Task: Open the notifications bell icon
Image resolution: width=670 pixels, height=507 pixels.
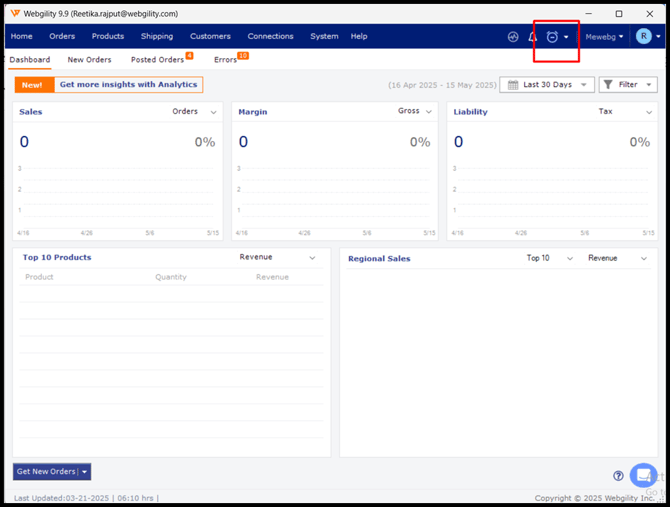Action: click(532, 37)
